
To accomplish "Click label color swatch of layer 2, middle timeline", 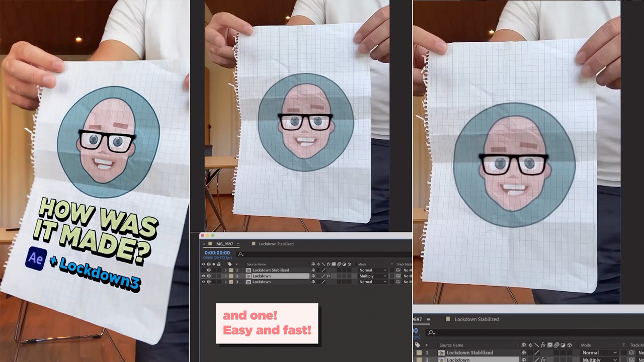I will click(x=231, y=276).
